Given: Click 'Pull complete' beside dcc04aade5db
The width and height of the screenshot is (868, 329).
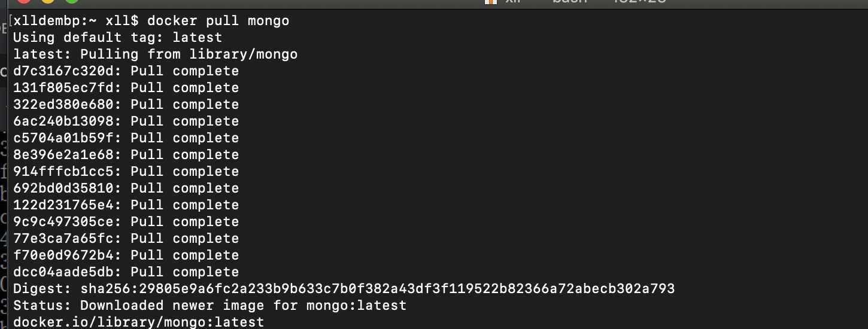Looking at the screenshot, I should point(185,272).
